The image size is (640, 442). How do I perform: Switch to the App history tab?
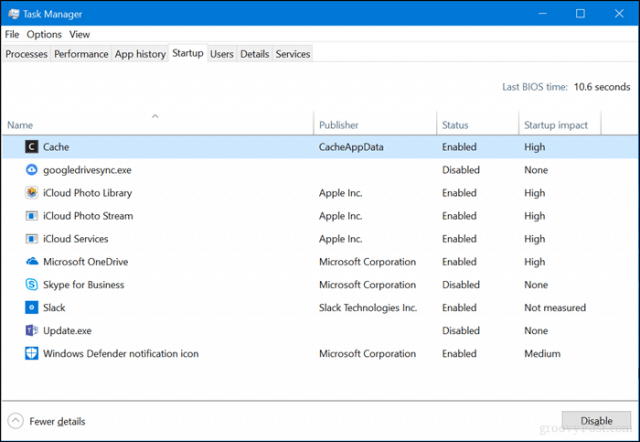[x=140, y=54]
